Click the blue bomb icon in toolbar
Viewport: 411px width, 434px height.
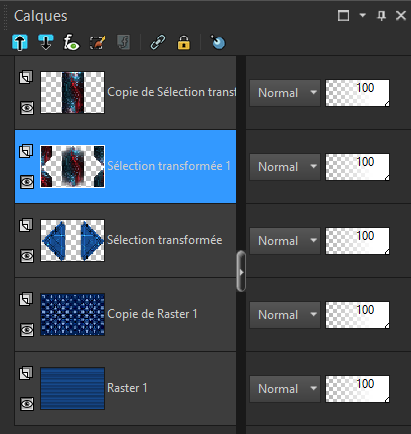pos(218,43)
